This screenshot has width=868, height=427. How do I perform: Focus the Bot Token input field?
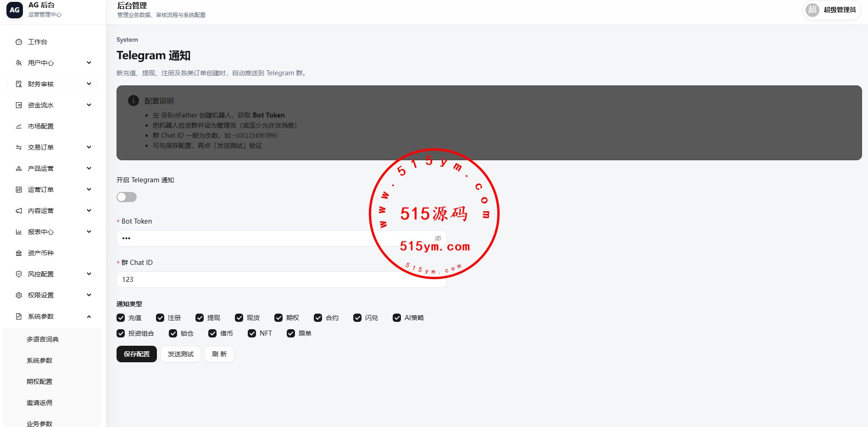[x=281, y=238]
